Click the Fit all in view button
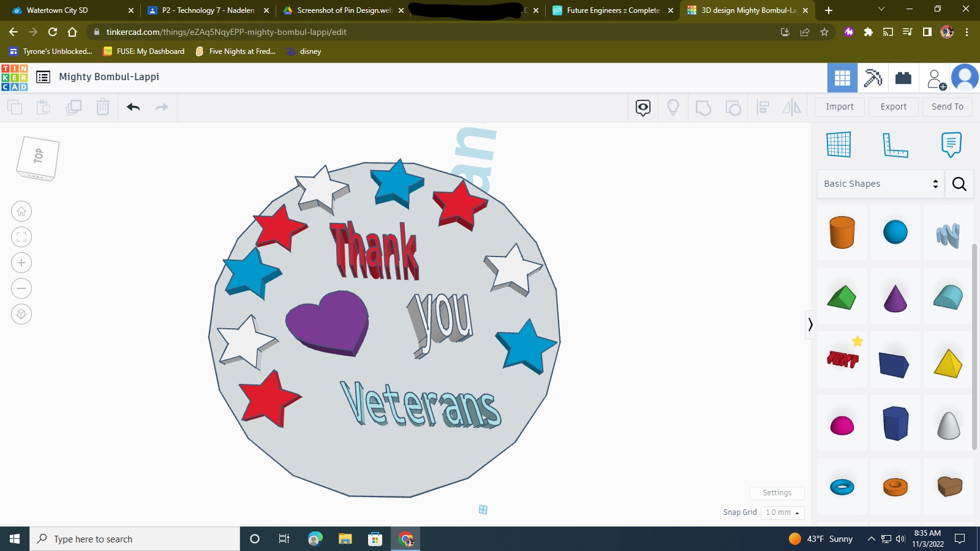Screen dimensions: 980x551 click(21, 237)
